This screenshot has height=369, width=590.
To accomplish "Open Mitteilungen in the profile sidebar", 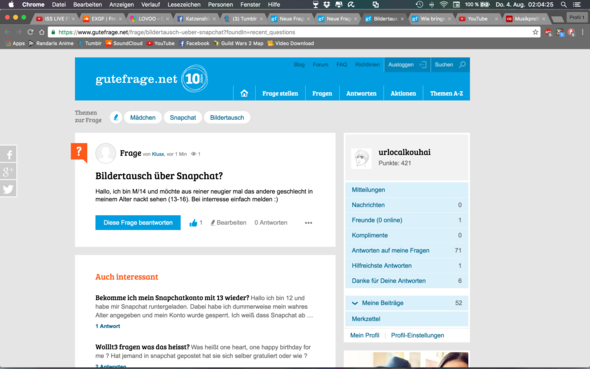I will pos(406,190).
